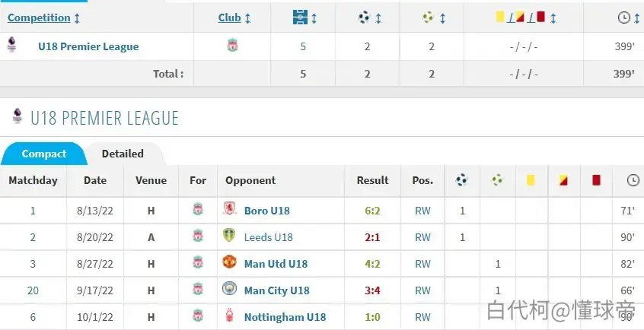Toggle sort arrows next to Competition
The width and height of the screenshot is (644, 330).
77,18
